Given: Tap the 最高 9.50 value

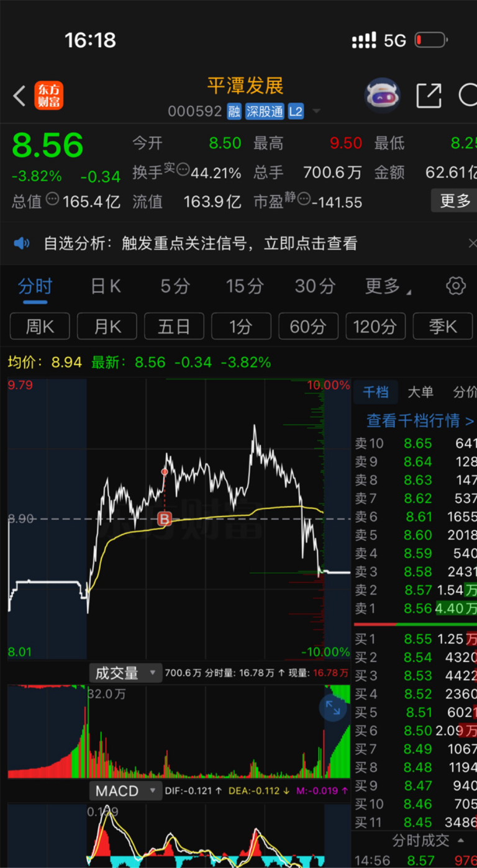Looking at the screenshot, I should [346, 143].
